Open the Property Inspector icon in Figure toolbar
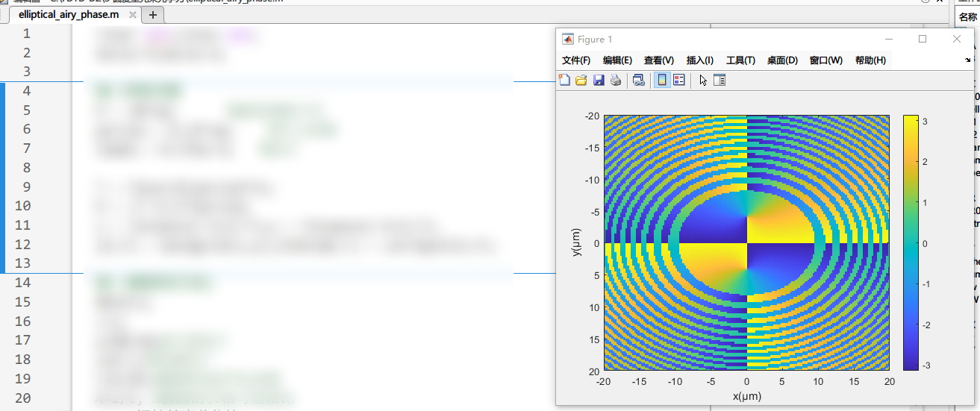Viewport: 980px width, 411px height. 720,80
